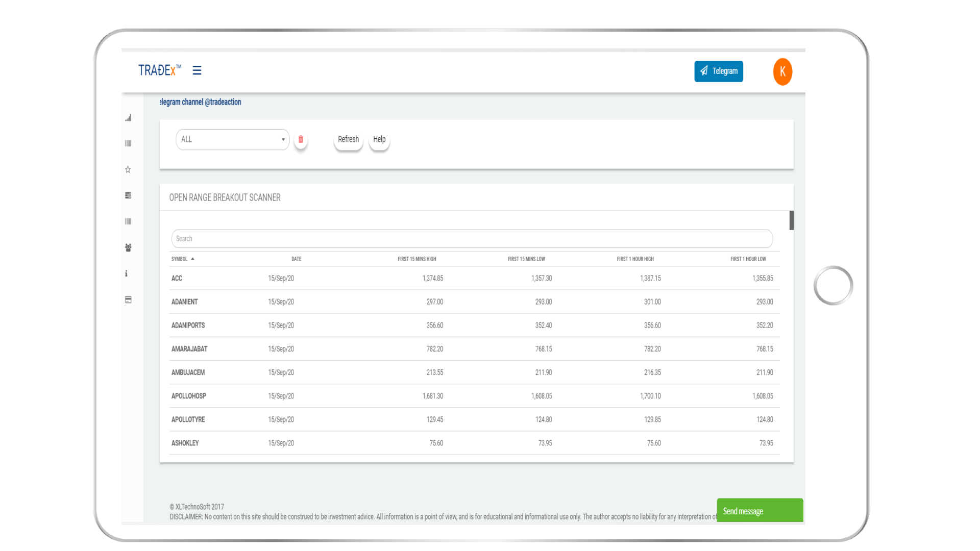Screen dimensions: 980x551
Task: Open the Send message chat widget
Action: point(760,511)
